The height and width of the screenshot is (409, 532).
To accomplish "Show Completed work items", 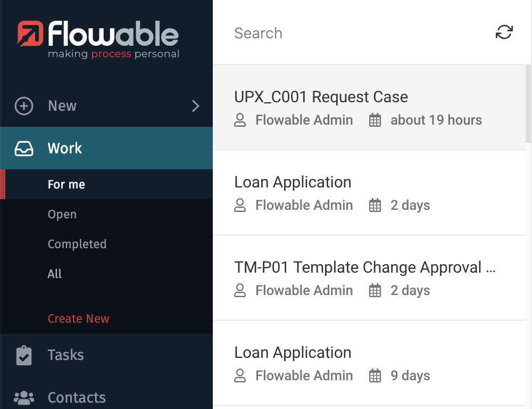I will pyautogui.click(x=77, y=244).
